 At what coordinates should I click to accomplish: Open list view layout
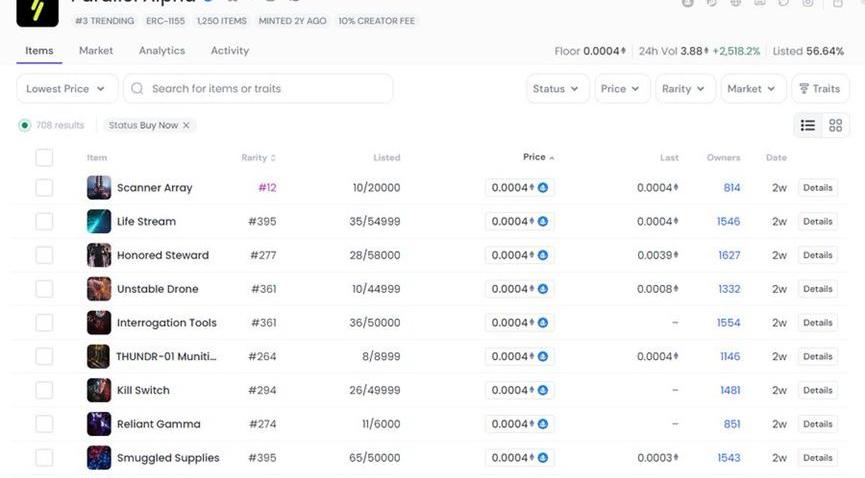(x=808, y=125)
